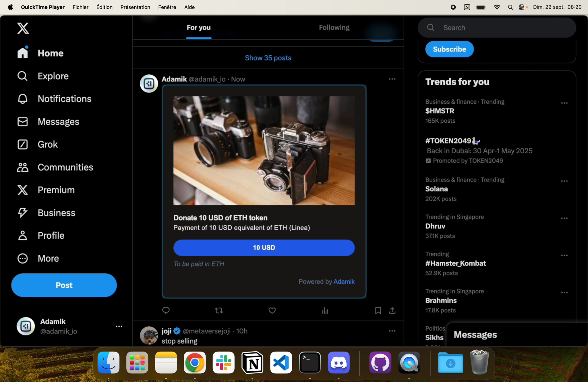
Task: Open Business in the sidebar
Action: tap(46, 213)
